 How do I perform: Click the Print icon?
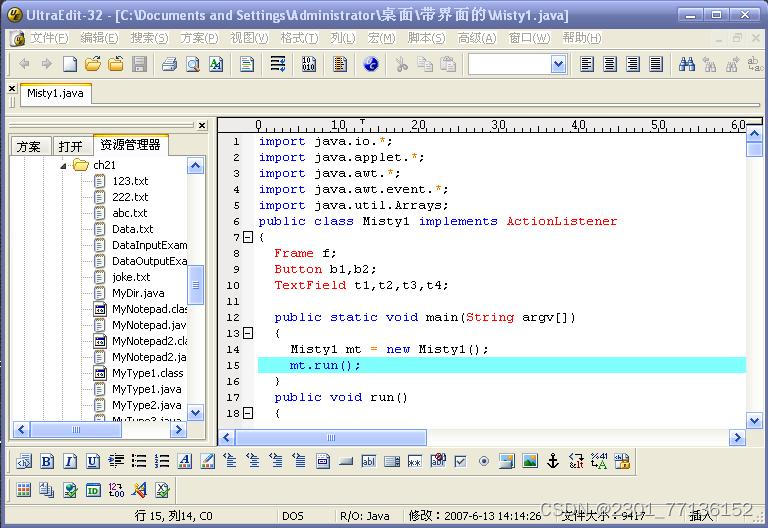(x=169, y=64)
